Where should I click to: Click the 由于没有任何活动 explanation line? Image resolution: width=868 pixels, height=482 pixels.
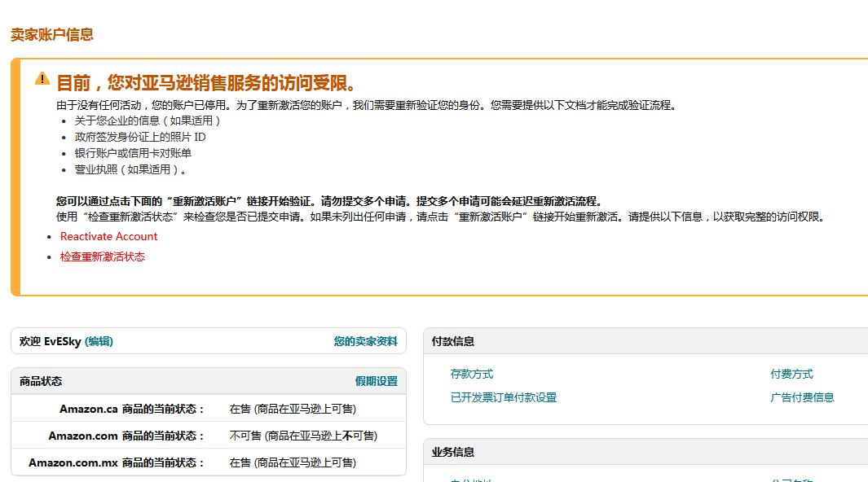pos(367,105)
